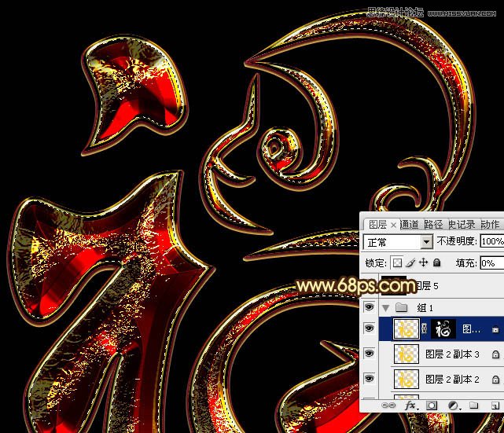
Task: Select the layer named 图层 2 副本 2
Action: tap(452, 380)
